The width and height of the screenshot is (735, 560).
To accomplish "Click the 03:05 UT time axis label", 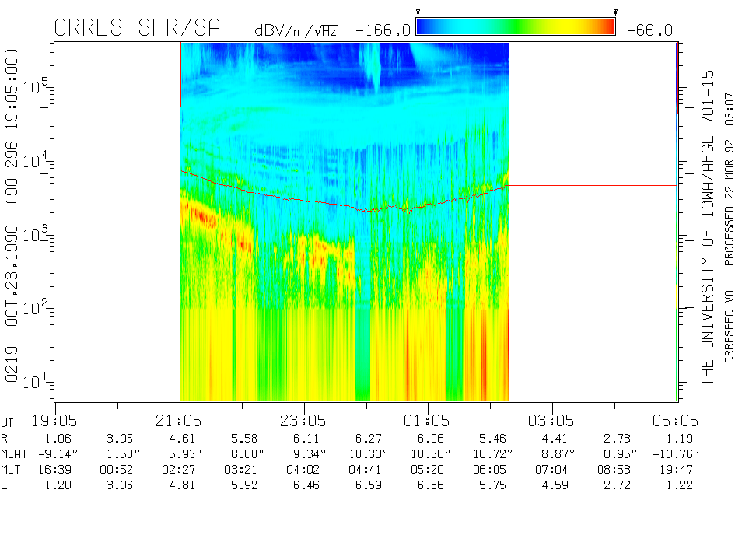I will (x=552, y=421).
